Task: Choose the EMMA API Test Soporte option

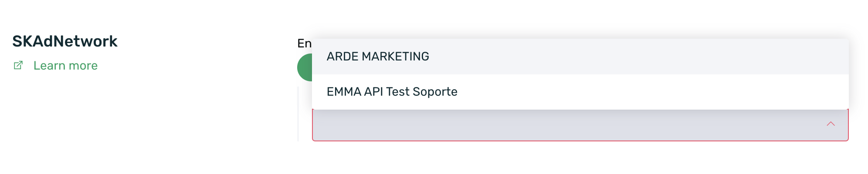Action: [x=392, y=92]
